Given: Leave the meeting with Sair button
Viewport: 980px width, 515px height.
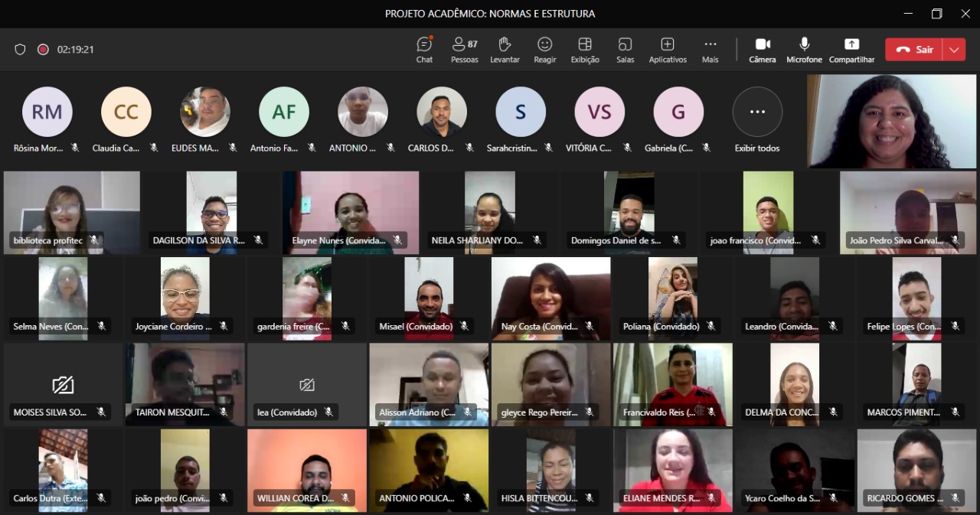Looking at the screenshot, I should pyautogui.click(x=914, y=50).
